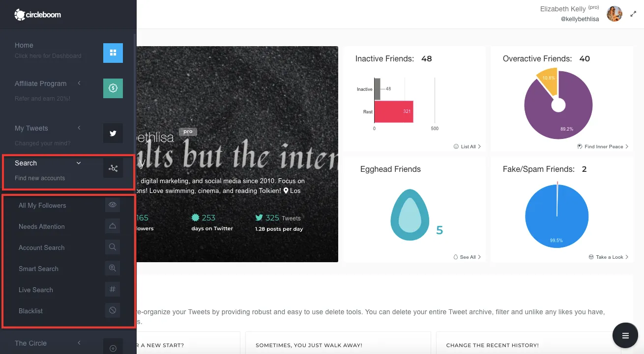Click the Affiliate Program dollar icon
The height and width of the screenshot is (354, 644).
click(x=113, y=88)
